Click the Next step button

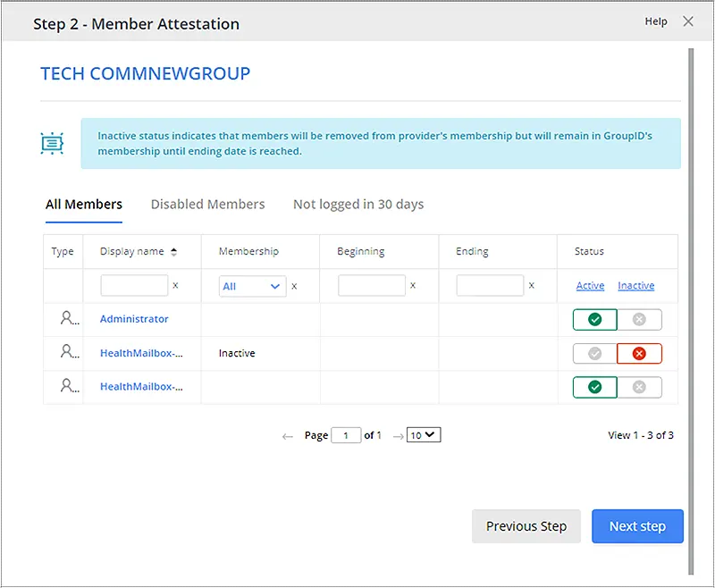[637, 526]
